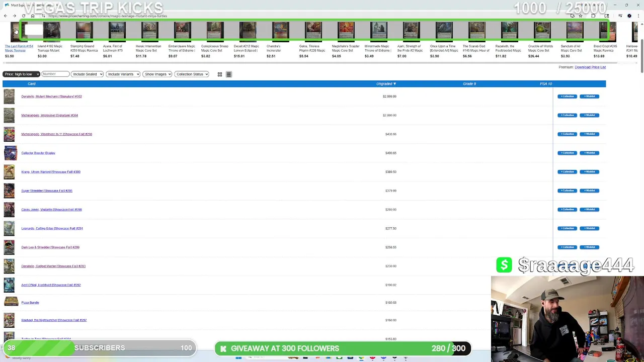Add Michelangelo, Weirdness to 11 to Wishlist
This screenshot has height=362, width=644.
(589, 134)
